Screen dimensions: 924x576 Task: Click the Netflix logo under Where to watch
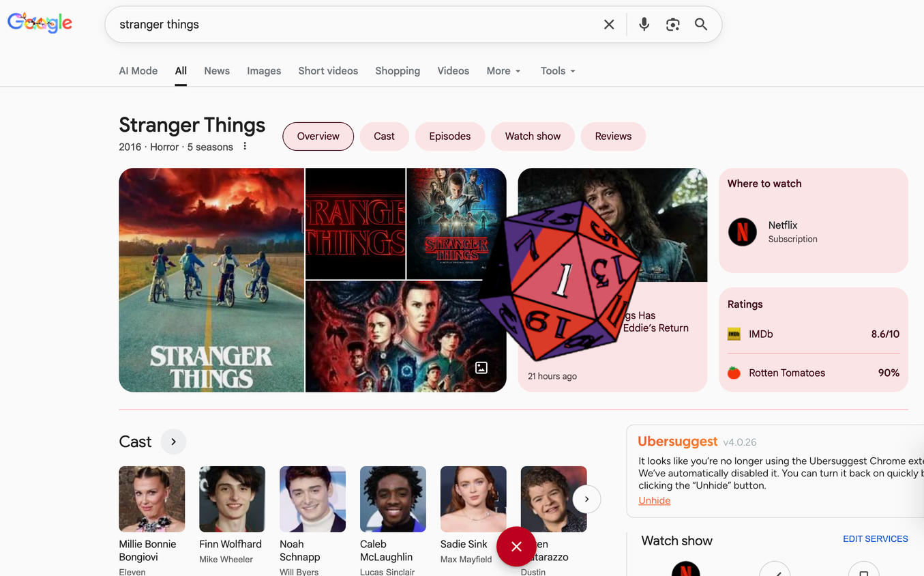click(743, 232)
